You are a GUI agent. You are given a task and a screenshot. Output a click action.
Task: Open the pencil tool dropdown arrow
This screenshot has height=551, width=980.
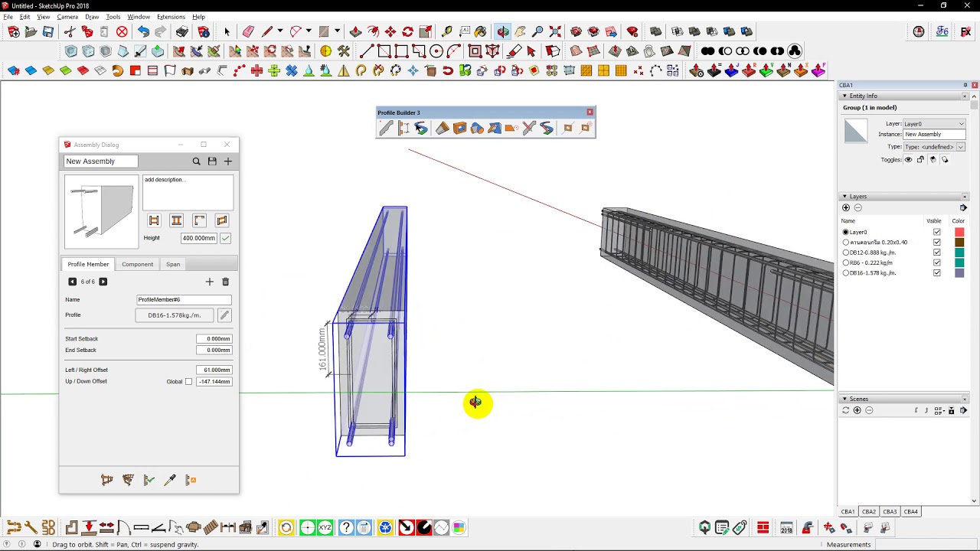(x=280, y=31)
